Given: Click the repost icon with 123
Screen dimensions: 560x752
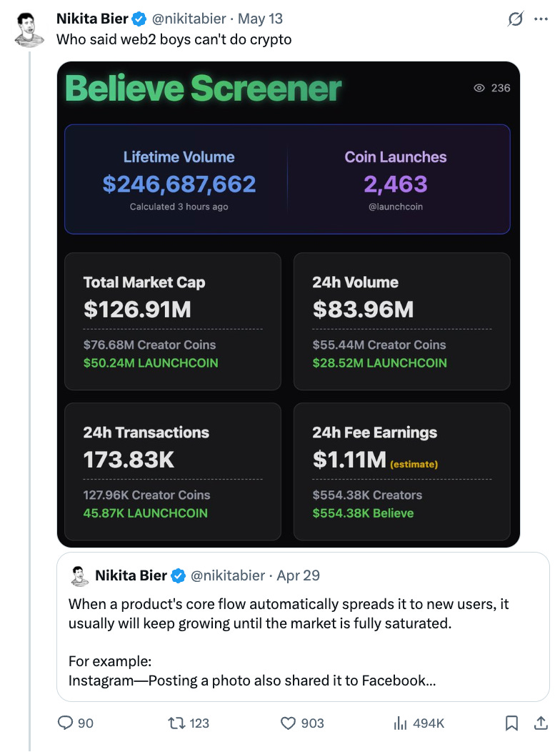Looking at the screenshot, I should (176, 723).
